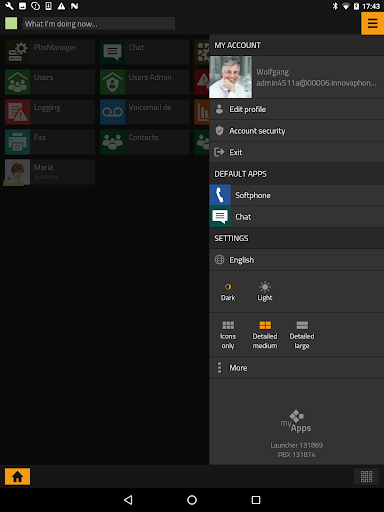This screenshot has height=512, width=384.
Task: Close the orange hamburger menu button
Action: [x=372, y=23]
